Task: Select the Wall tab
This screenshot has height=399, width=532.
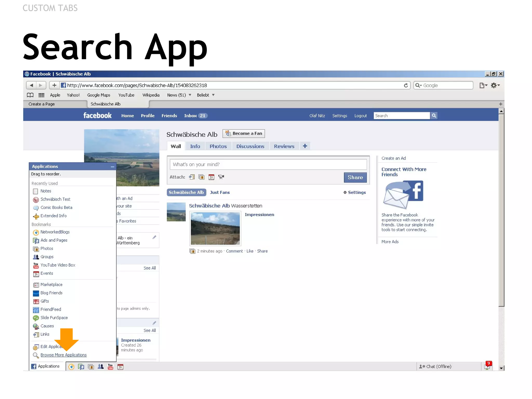Action: pos(176,147)
